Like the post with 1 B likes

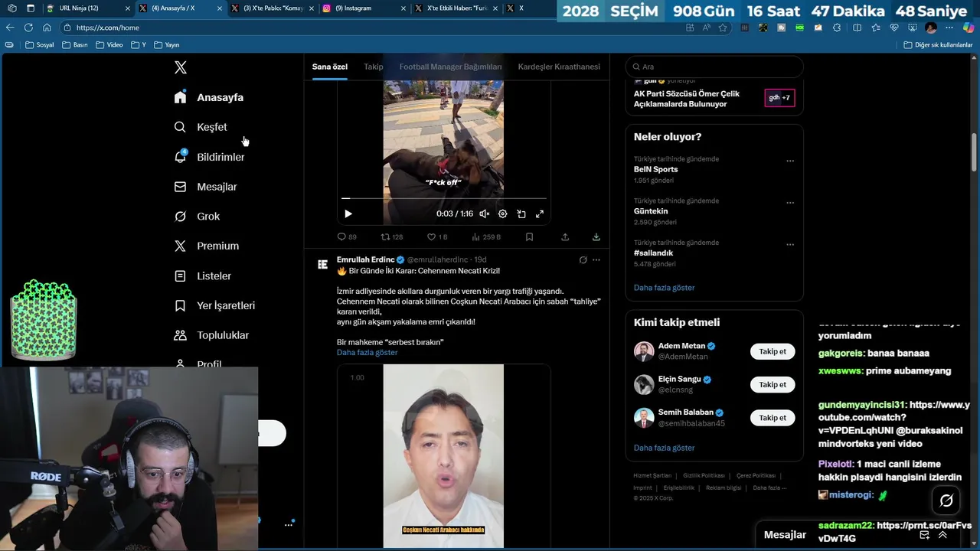point(437,237)
